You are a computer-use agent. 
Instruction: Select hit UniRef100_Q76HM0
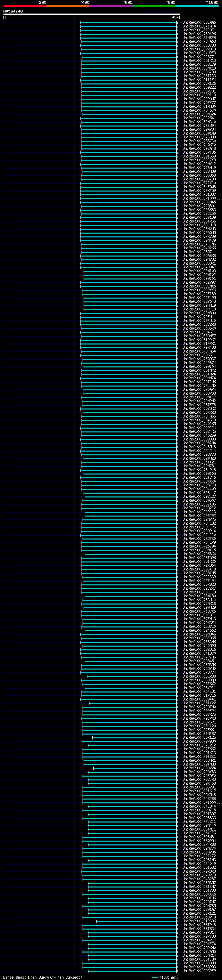(x=199, y=137)
